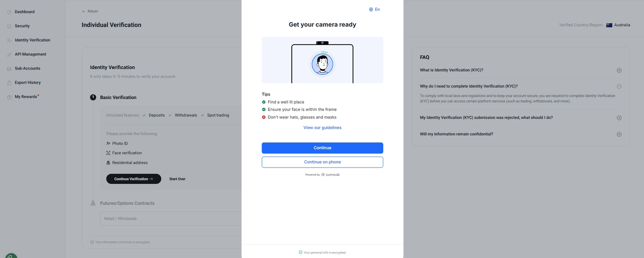Viewport: 644px width, 258px height.
Task: Click the Security shield icon
Action: point(9,26)
